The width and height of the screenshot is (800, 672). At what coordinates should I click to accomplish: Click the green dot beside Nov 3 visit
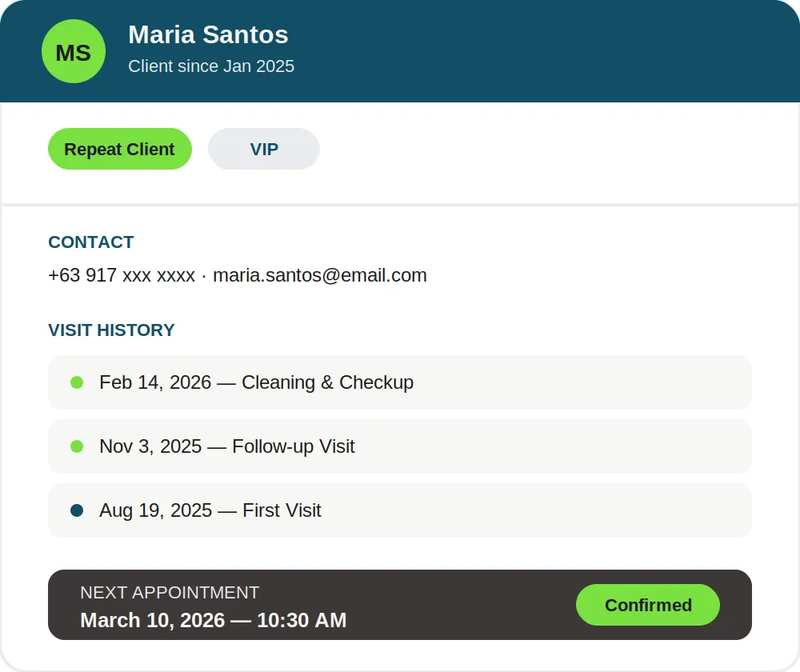pos(77,446)
